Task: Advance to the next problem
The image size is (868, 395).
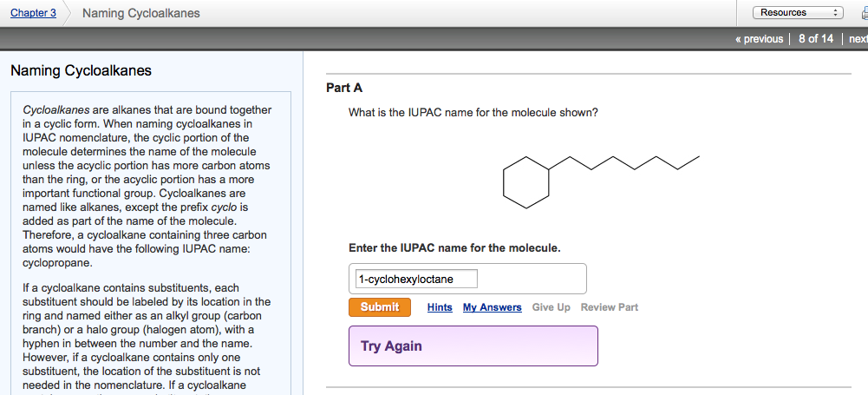Action: point(858,39)
